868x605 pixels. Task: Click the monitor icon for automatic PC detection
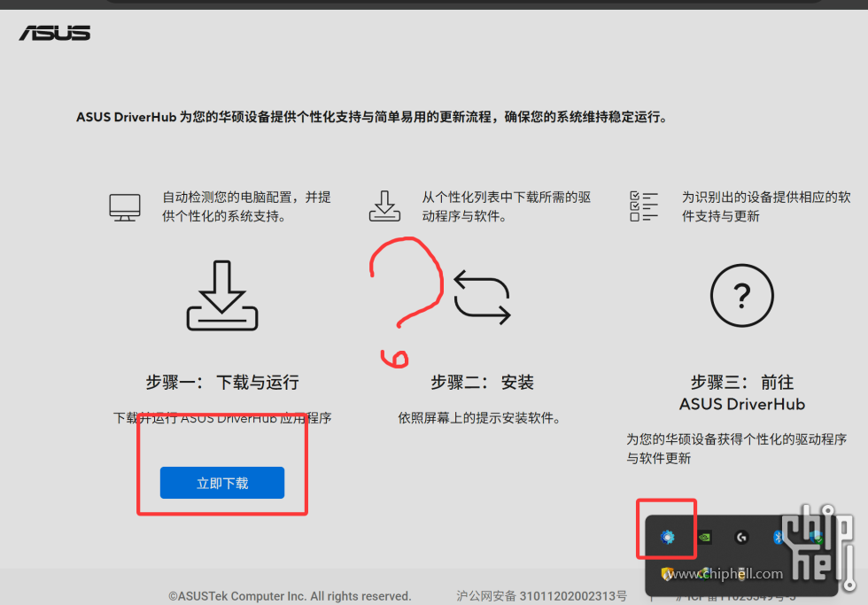[125, 206]
